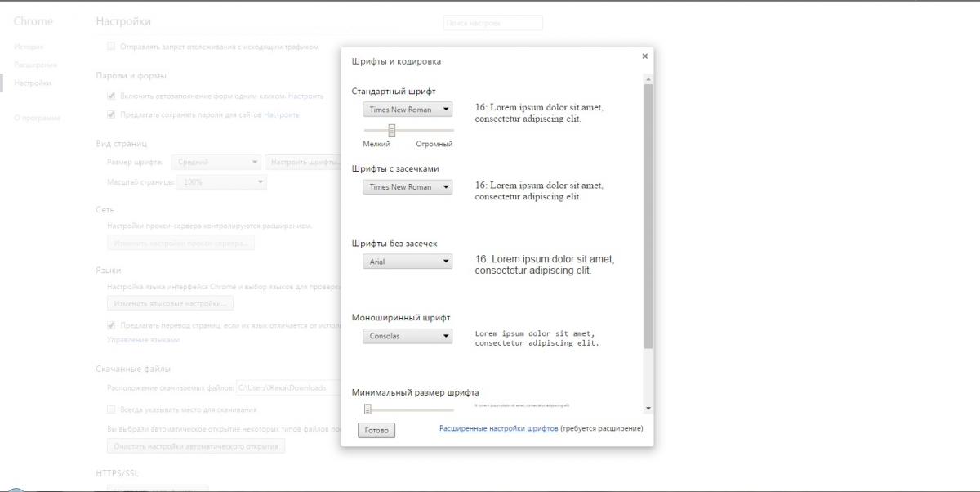The width and height of the screenshot is (980, 492).
Task: Open История in the Chrome sidebar
Action: coord(29,47)
